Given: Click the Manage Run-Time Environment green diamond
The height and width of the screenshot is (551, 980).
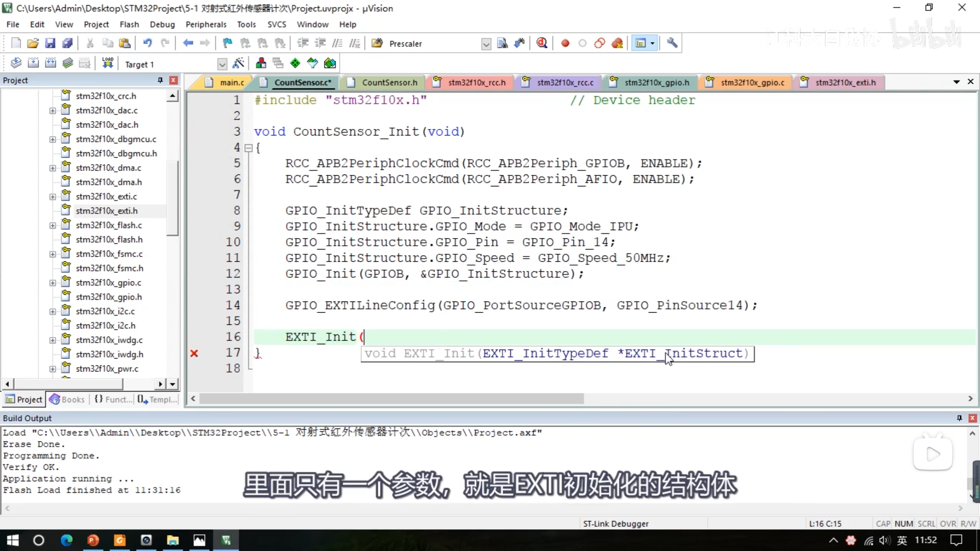Looking at the screenshot, I should tap(295, 63).
